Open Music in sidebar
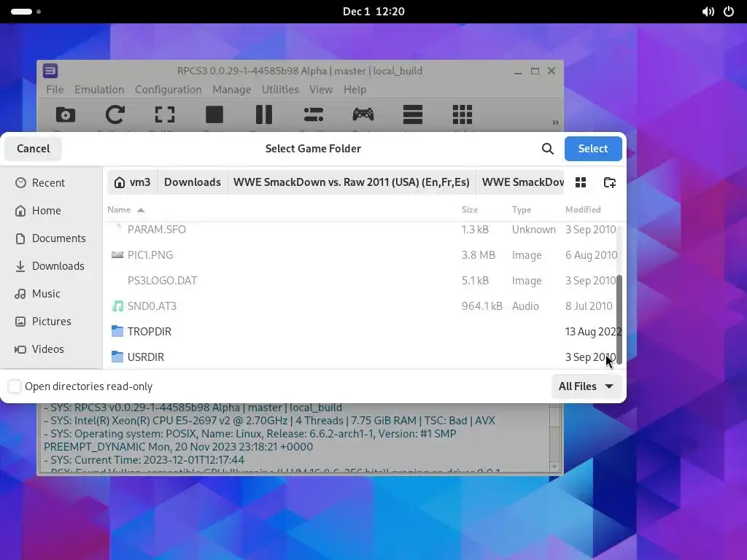Screen dimensions: 747x560 click(52, 294)
